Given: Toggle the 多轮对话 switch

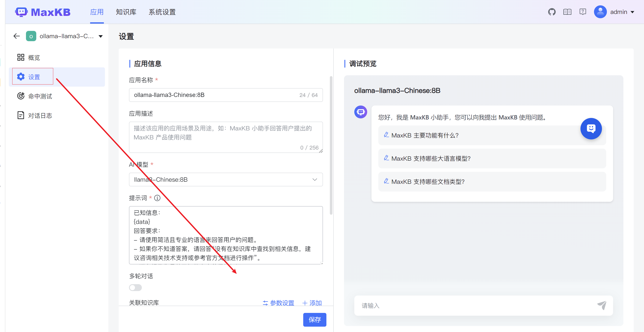Looking at the screenshot, I should (x=135, y=288).
